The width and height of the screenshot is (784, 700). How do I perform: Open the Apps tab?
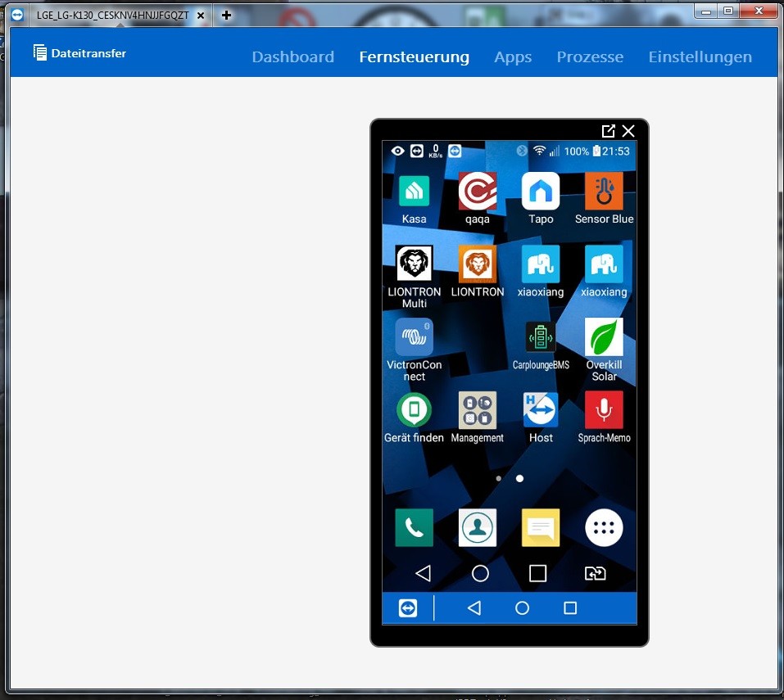(513, 57)
